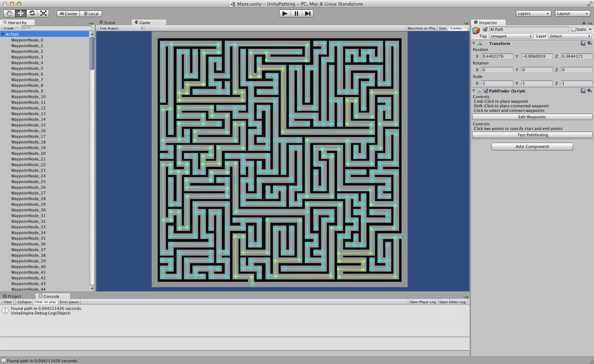Viewport: 594px width, 364px height.
Task: Click the Position Y field
Action: pos(537,56)
